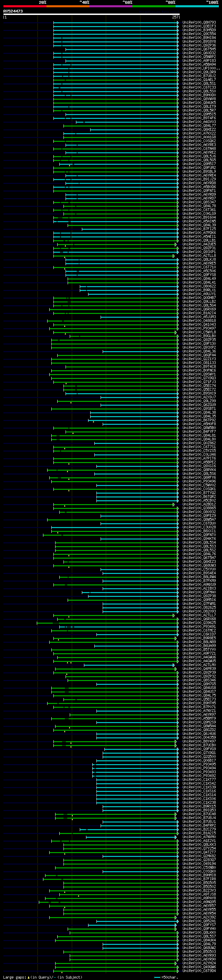Select the UniRef100_Q84L77 label

pos(199,125)
